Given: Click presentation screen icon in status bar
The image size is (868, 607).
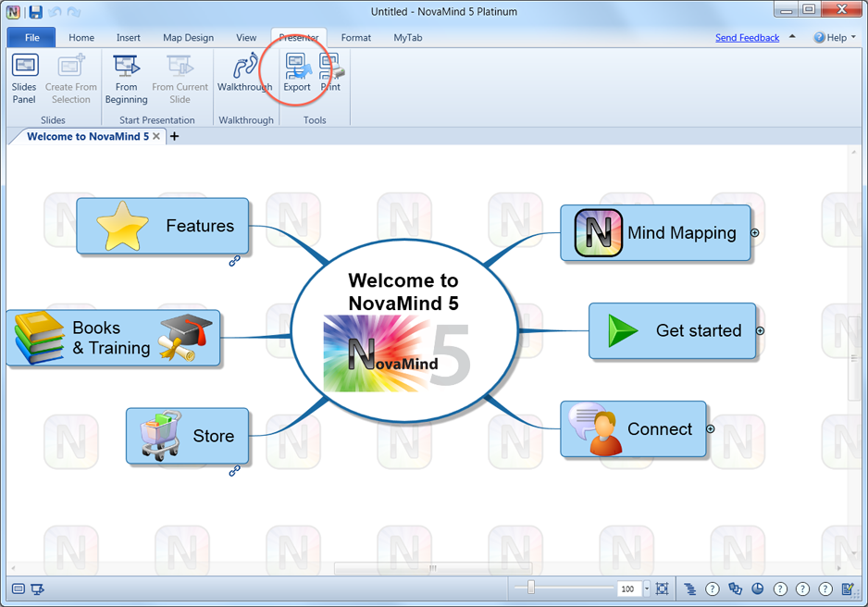Looking at the screenshot, I should 38,588.
